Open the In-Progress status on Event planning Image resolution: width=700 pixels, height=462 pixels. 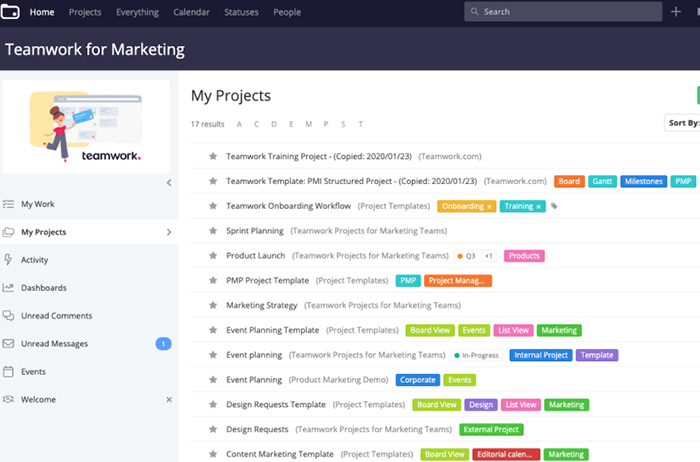pos(476,355)
